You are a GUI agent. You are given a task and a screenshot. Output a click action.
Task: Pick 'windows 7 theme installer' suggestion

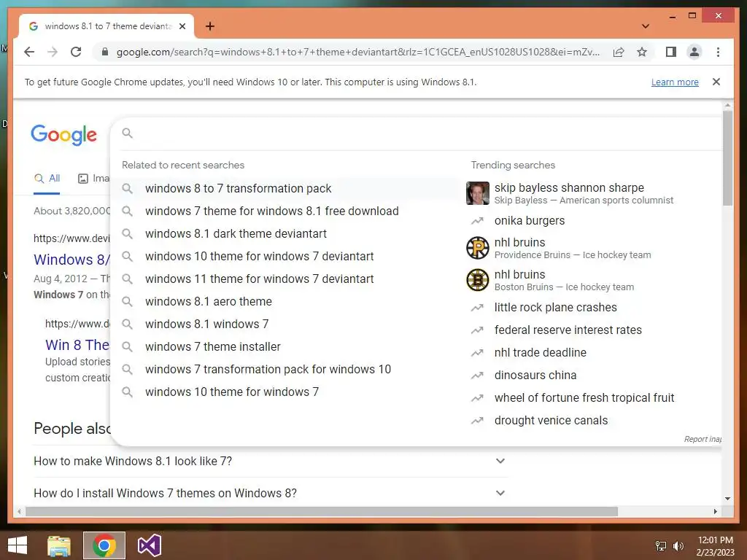point(213,346)
